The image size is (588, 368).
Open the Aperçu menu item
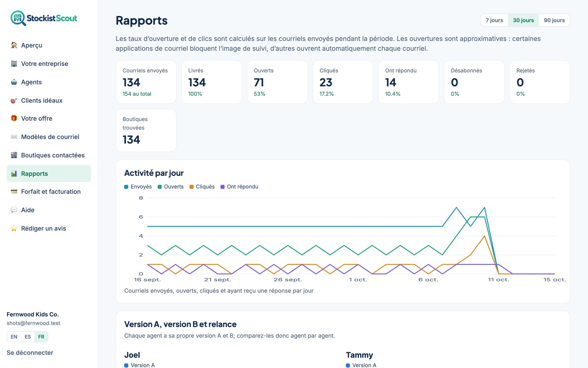49,45
